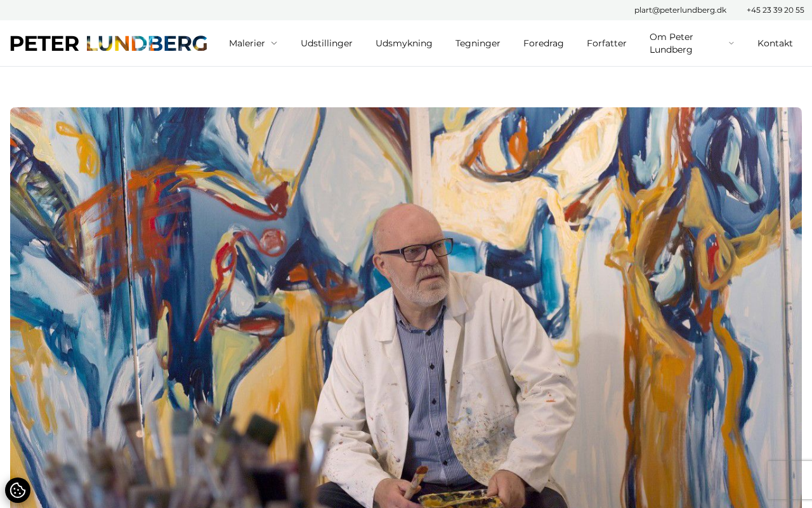Open the Om Peter Lundberg menu text

(x=671, y=43)
